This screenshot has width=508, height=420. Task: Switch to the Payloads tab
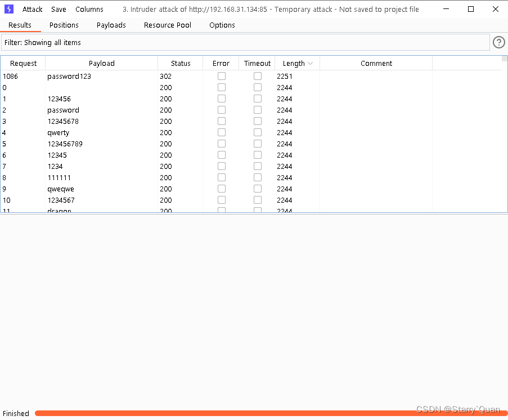[111, 25]
